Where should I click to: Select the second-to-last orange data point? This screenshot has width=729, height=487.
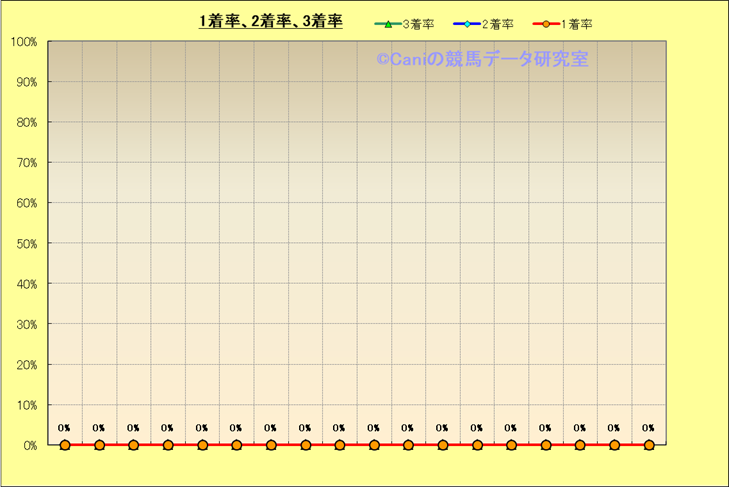pyautogui.click(x=614, y=445)
